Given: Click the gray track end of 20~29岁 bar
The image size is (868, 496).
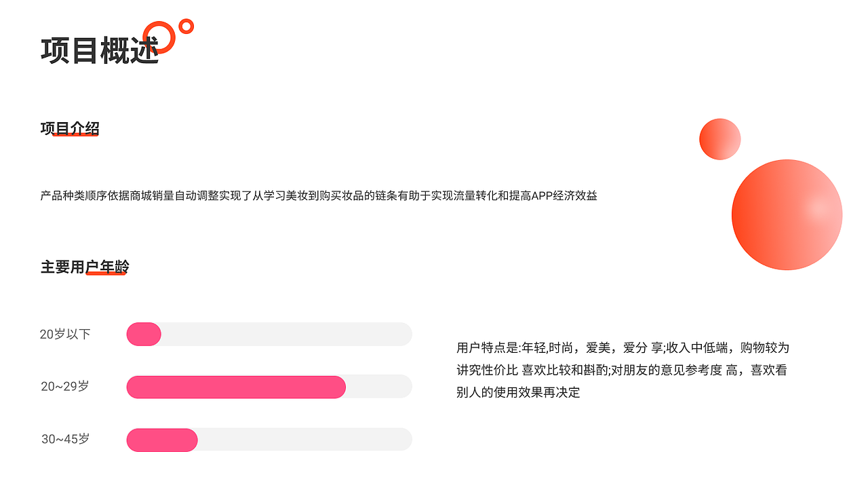Looking at the screenshot, I should (379, 387).
